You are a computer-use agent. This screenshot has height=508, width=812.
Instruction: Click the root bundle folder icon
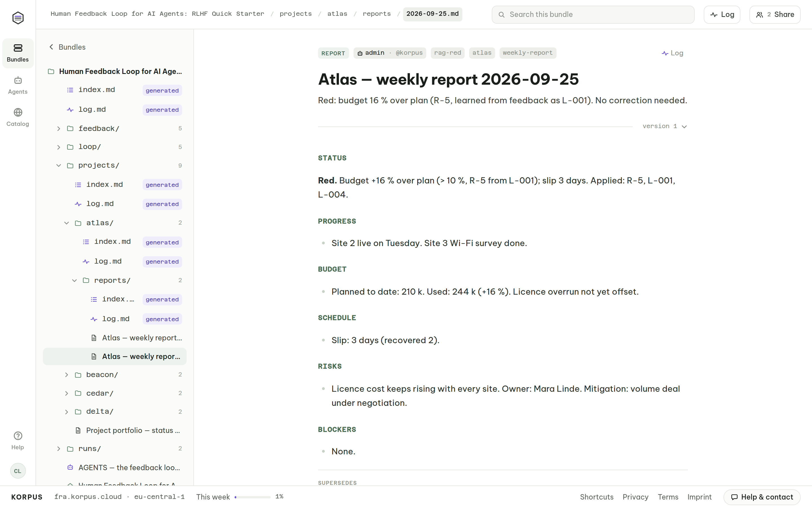51,72
